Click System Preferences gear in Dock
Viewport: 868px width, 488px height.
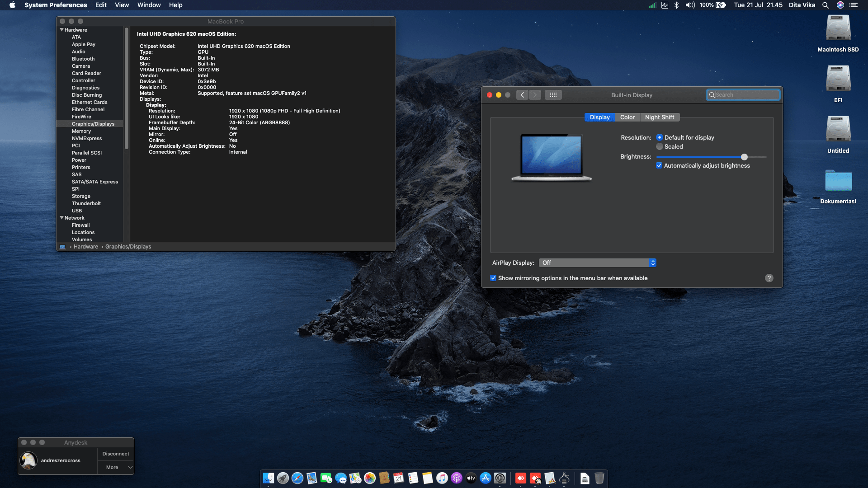click(500, 478)
